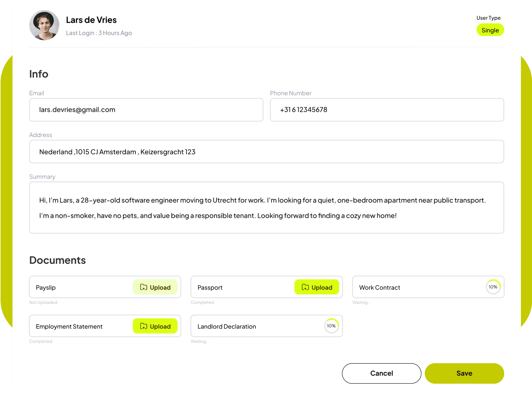Click the Not Uploaded status under Payslip
Image resolution: width=532 pixels, height=394 pixels.
click(x=43, y=302)
